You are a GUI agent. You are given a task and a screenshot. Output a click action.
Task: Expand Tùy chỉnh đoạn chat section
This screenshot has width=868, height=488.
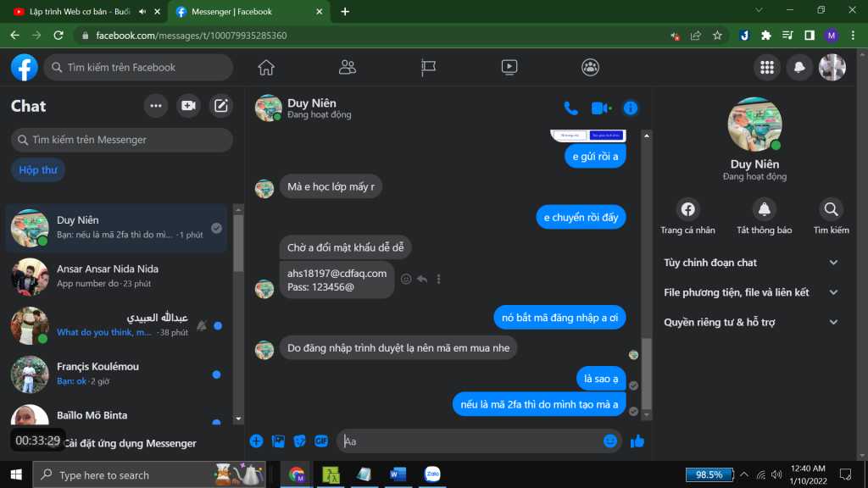(x=750, y=263)
